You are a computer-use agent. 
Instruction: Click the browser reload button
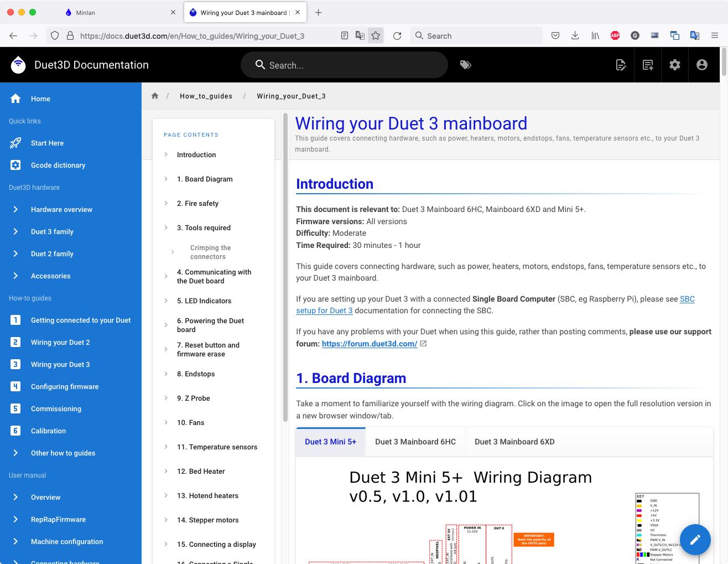(397, 35)
